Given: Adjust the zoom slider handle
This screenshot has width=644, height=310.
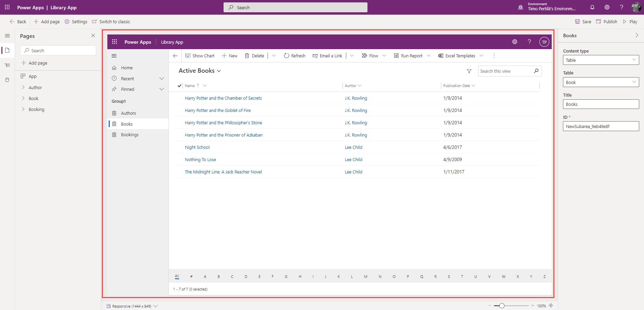Looking at the screenshot, I should point(501,306).
